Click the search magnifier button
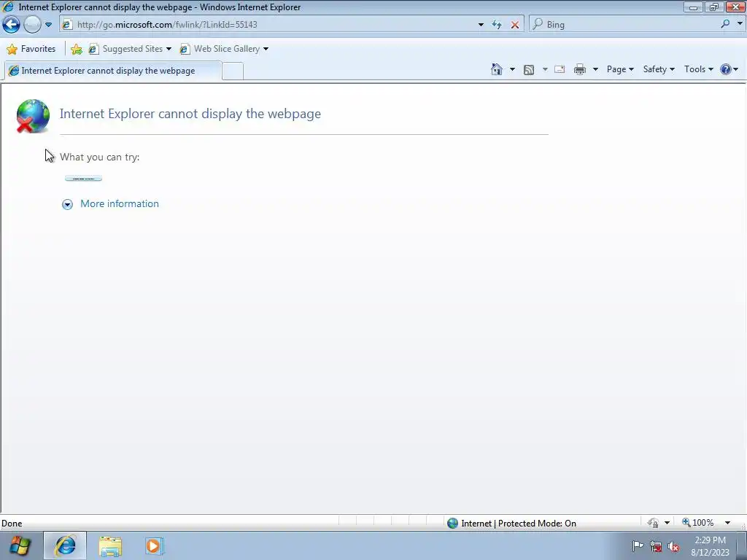The width and height of the screenshot is (747, 560). (725, 24)
